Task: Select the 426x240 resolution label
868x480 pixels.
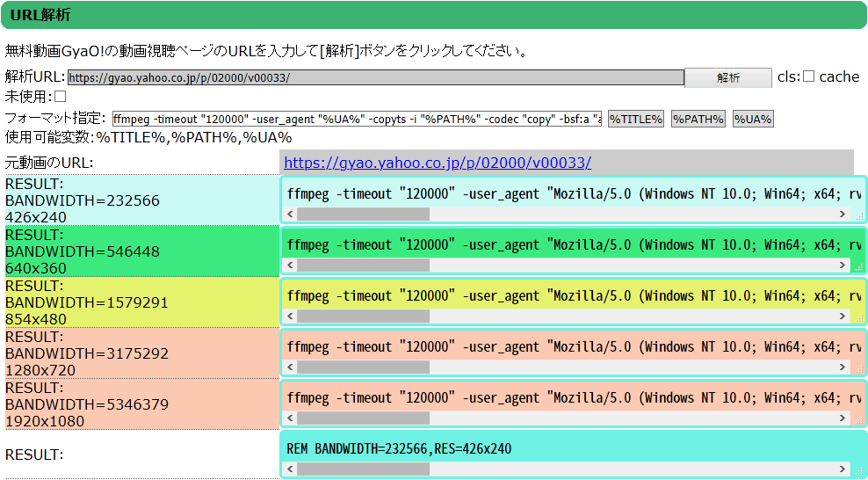Action: point(36,217)
